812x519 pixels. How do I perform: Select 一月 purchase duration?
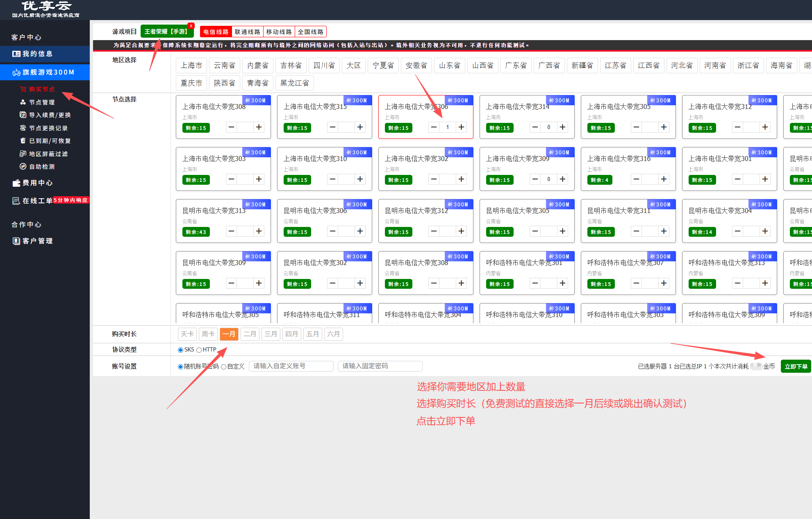tap(229, 334)
